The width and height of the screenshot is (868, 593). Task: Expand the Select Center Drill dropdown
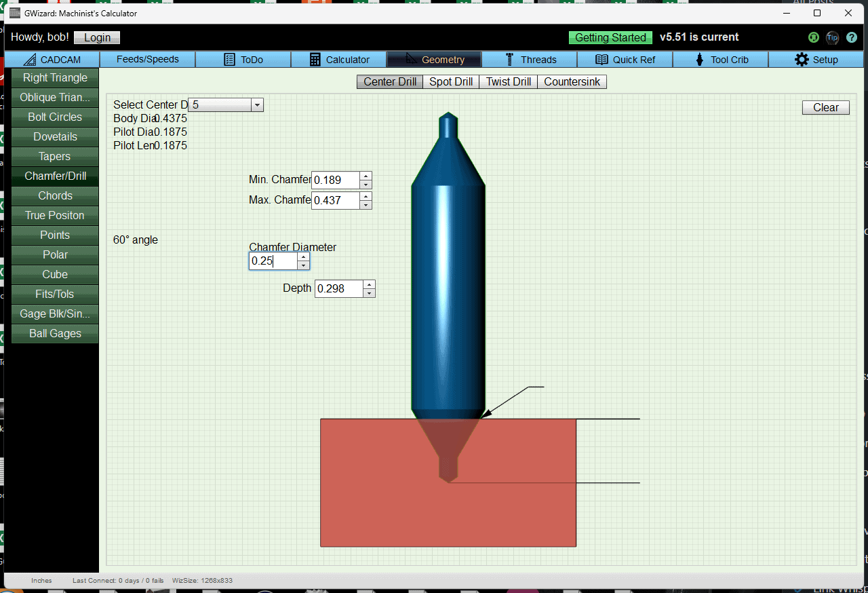click(x=257, y=104)
